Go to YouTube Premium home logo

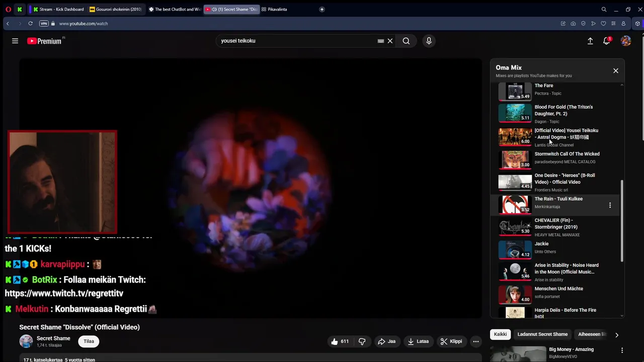[x=44, y=41]
